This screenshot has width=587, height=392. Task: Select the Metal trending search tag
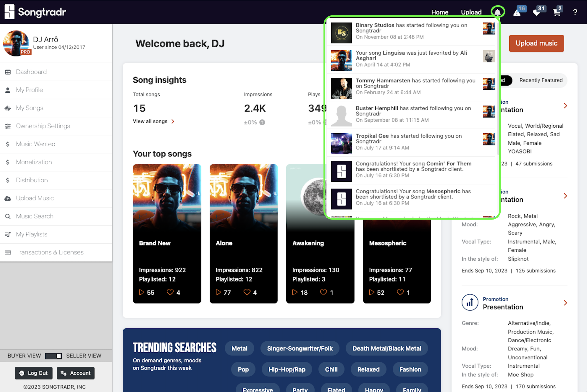(240, 348)
